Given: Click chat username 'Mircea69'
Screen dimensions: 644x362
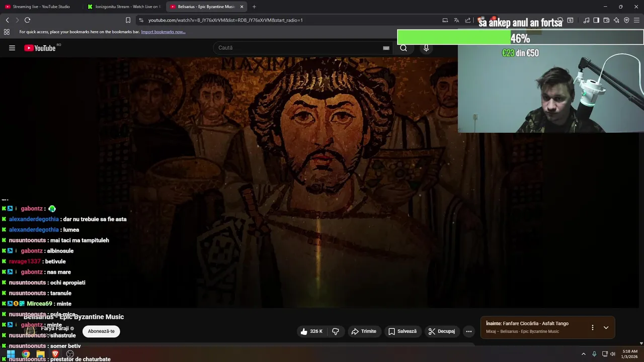Looking at the screenshot, I should point(39,304).
